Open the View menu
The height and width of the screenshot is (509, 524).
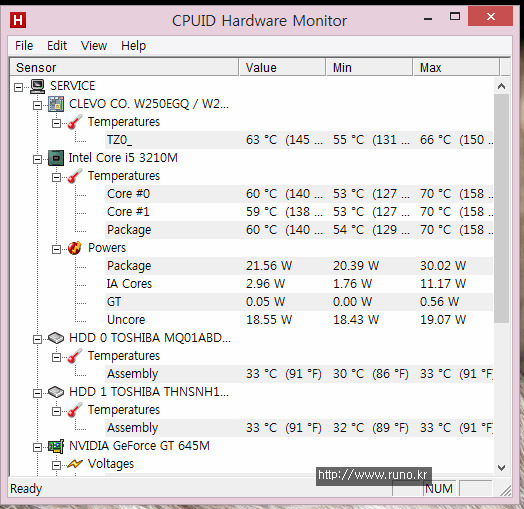94,46
